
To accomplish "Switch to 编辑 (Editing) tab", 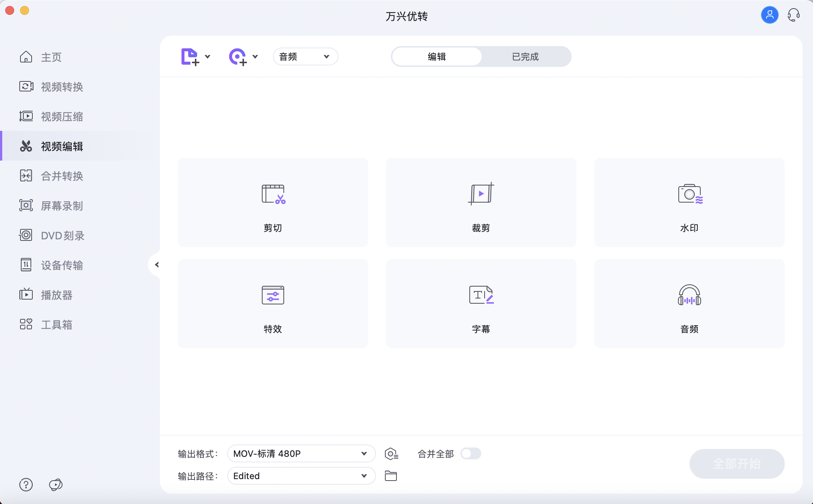I will click(x=437, y=56).
